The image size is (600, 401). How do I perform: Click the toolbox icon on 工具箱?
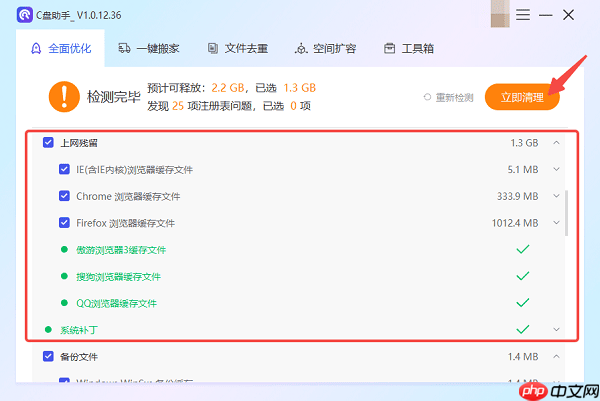(x=390, y=48)
